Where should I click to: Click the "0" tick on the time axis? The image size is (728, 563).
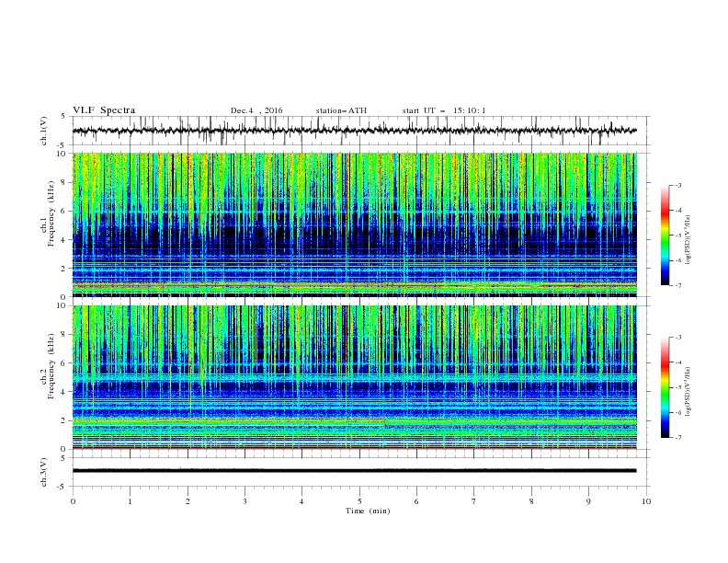(73, 501)
